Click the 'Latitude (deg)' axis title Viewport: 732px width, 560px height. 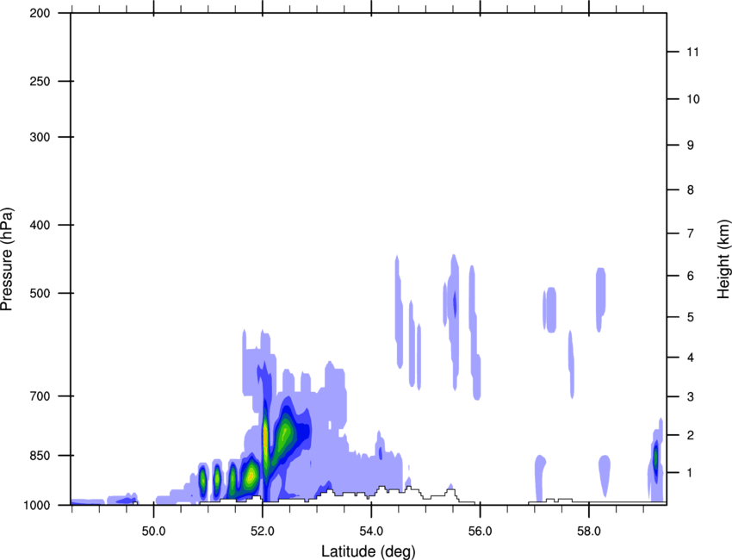[369, 551]
